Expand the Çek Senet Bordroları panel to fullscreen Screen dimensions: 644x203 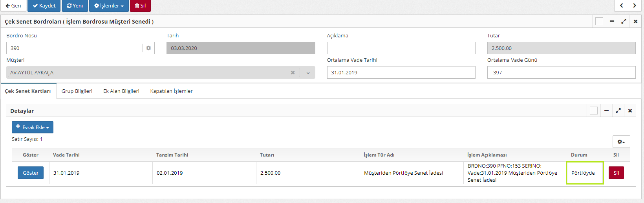624,22
